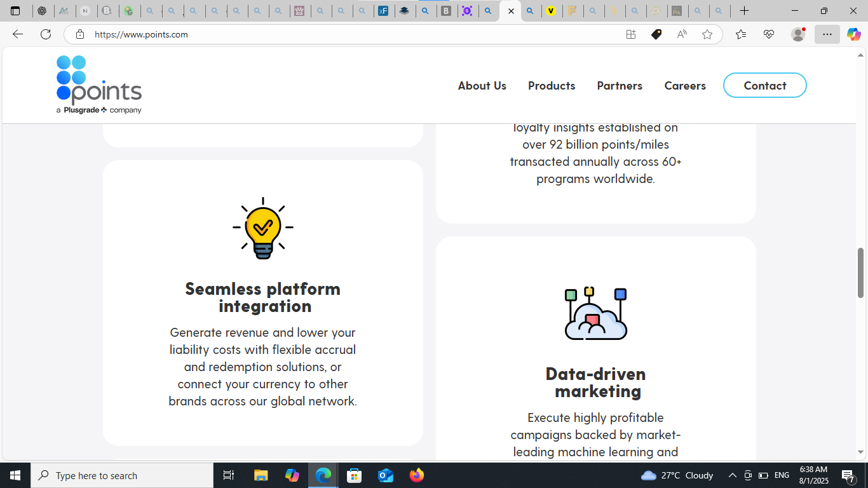Click the Contact button
Image resolution: width=868 pixels, height=488 pixels.
tap(765, 85)
